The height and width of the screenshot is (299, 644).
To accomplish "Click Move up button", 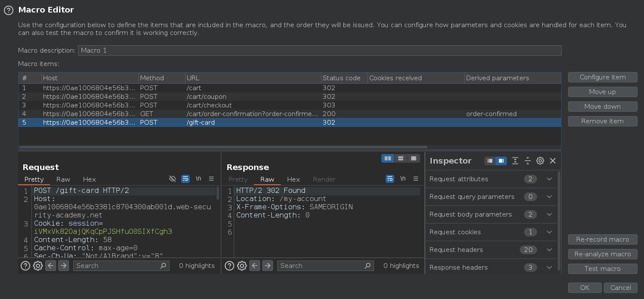I will tap(603, 92).
